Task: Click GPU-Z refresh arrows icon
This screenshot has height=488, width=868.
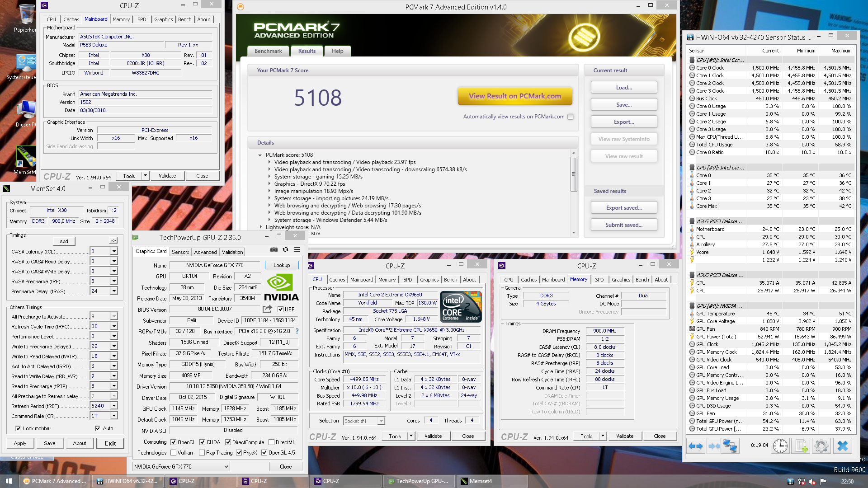Action: pyautogui.click(x=285, y=249)
